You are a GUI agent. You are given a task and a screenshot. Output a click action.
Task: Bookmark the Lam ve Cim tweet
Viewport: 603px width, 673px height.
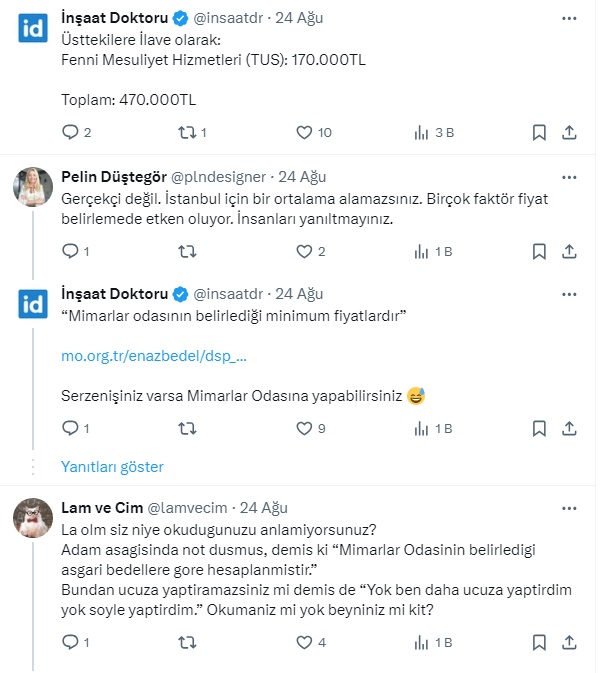tap(539, 643)
